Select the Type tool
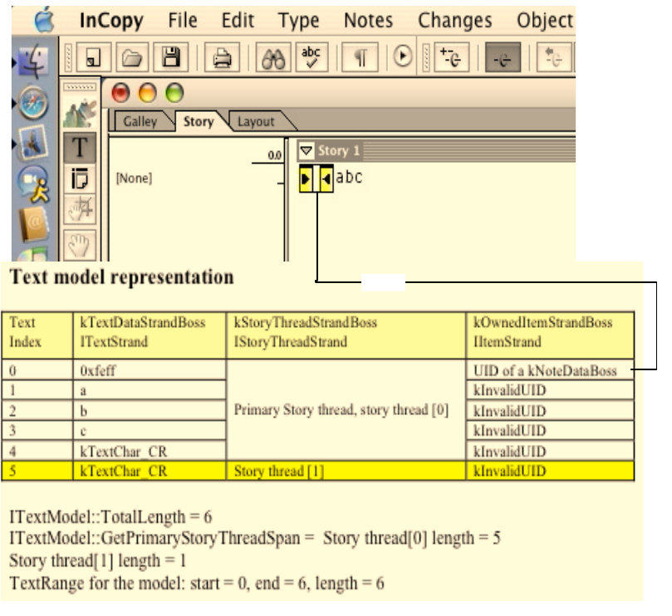This screenshot has height=616, width=672. [x=80, y=148]
